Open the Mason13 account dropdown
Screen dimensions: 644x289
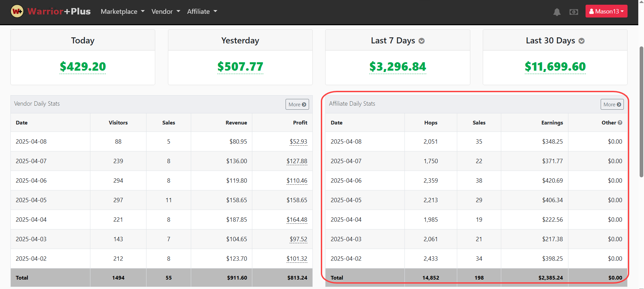click(x=606, y=11)
